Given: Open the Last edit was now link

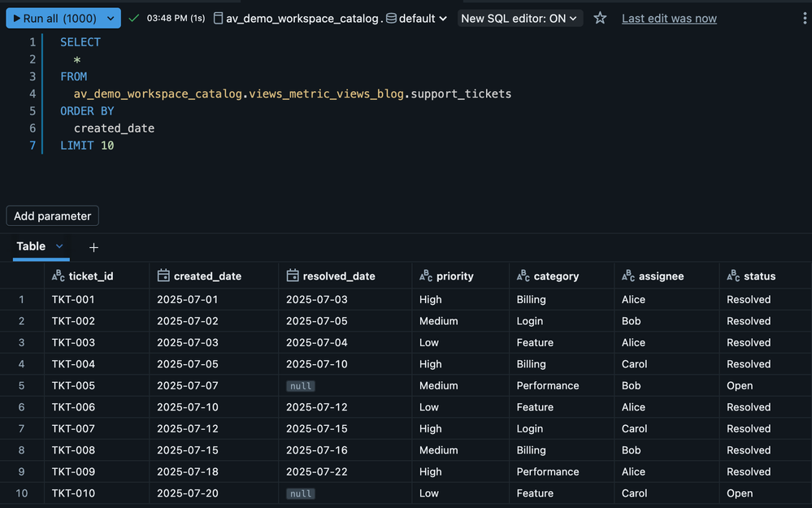Looking at the screenshot, I should pyautogui.click(x=669, y=18).
